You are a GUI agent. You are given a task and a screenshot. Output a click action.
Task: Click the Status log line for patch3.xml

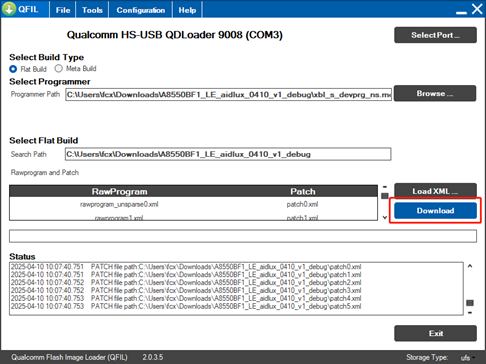[186, 290]
